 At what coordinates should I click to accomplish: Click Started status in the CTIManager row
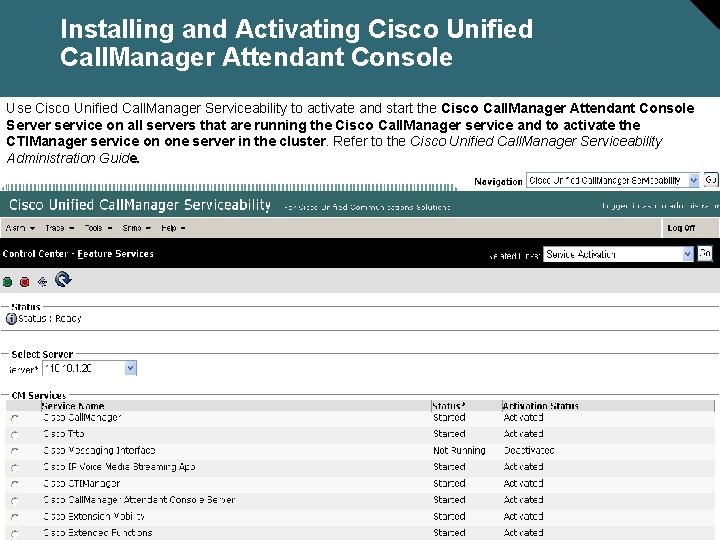450,484
